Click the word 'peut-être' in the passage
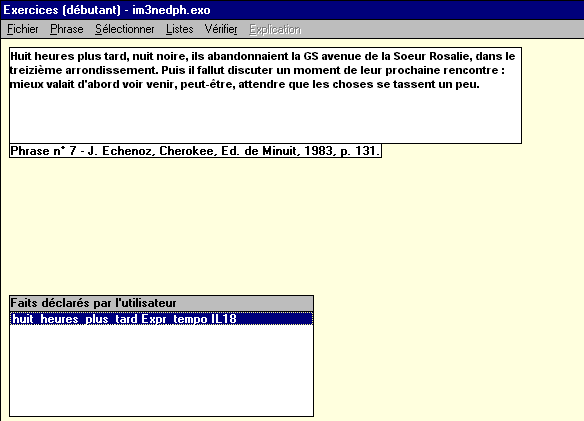This screenshot has height=421, width=584. click(x=208, y=85)
